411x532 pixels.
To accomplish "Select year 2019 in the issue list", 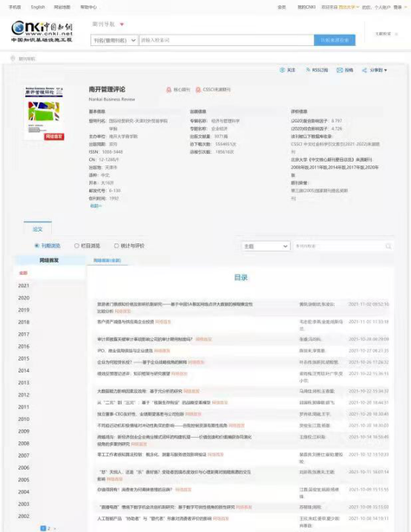I will (24, 309).
